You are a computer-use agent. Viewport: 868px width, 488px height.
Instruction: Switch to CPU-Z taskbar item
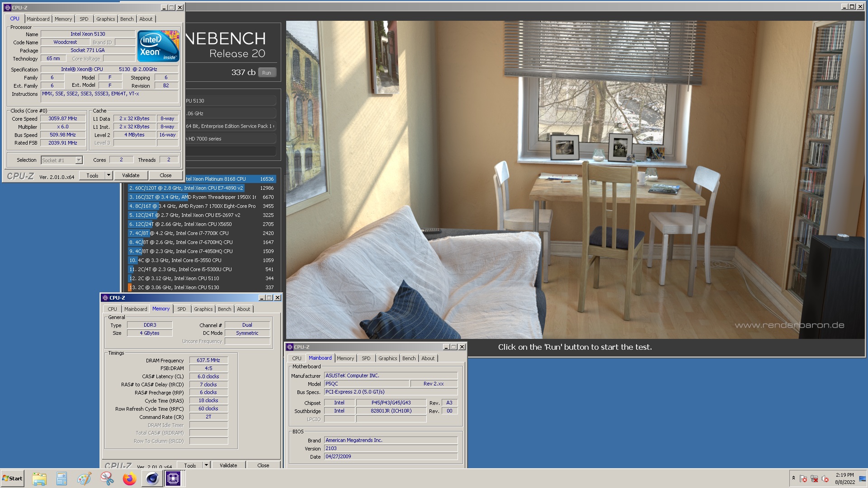tap(173, 479)
